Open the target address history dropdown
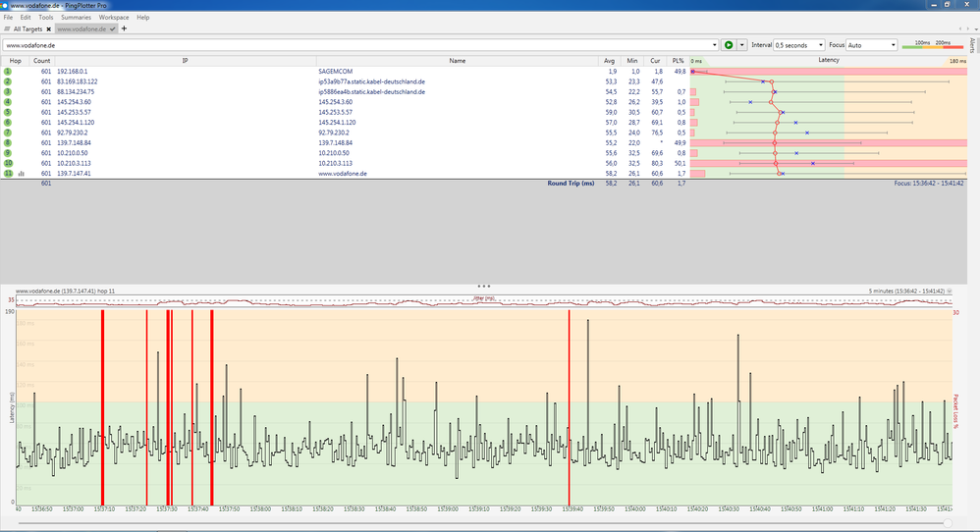 (x=714, y=45)
